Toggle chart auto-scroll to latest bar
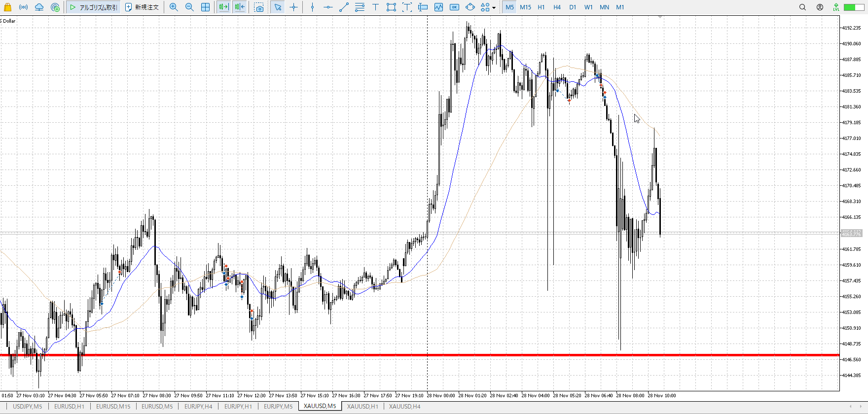The height and width of the screenshot is (414, 868). click(x=223, y=7)
